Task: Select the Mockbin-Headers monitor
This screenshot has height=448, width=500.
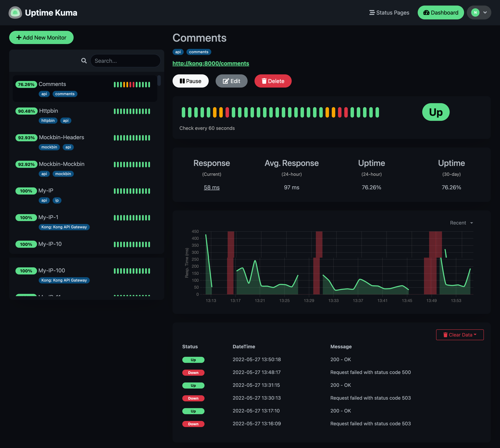Action: (x=61, y=138)
